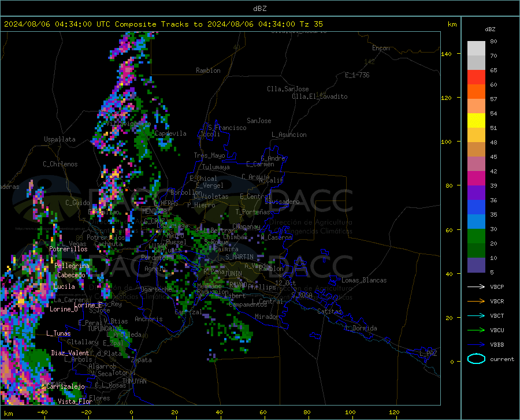
Task: Click the L_Dormida map label
Action: click(x=361, y=328)
